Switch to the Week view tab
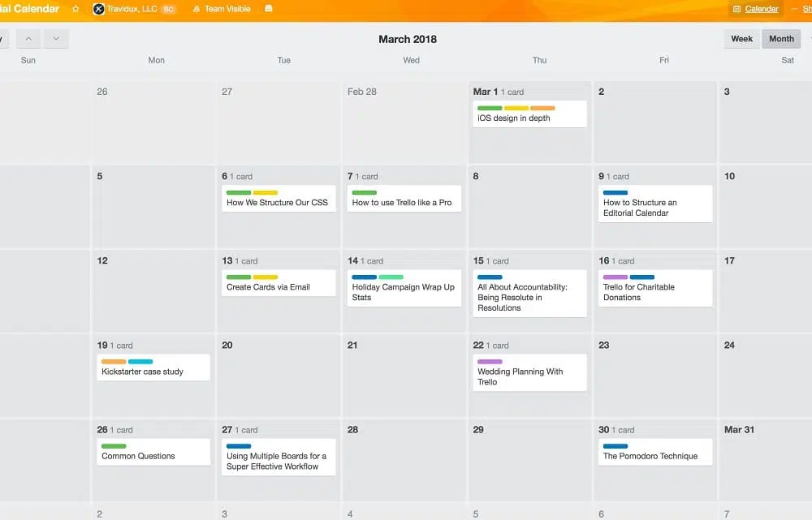 click(741, 38)
